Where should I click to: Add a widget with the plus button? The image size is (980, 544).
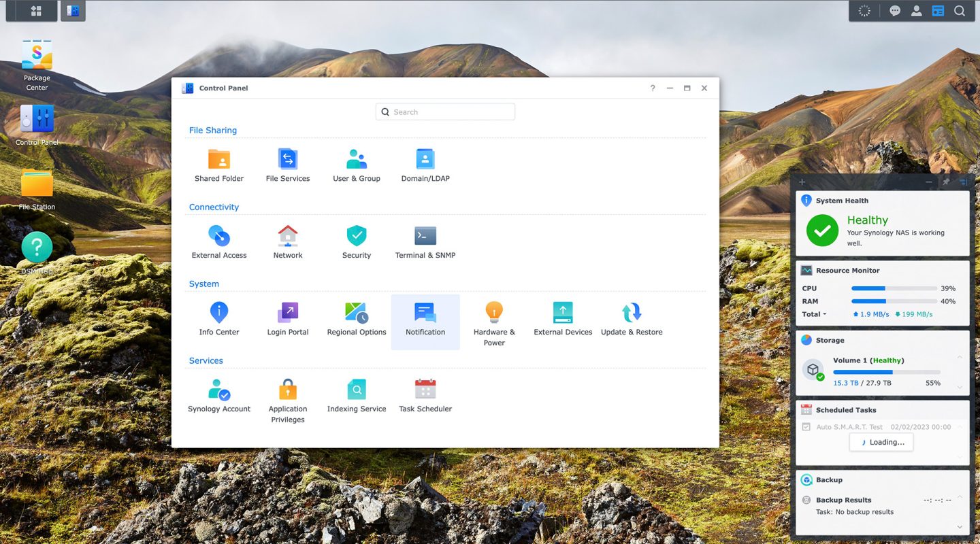coord(802,182)
